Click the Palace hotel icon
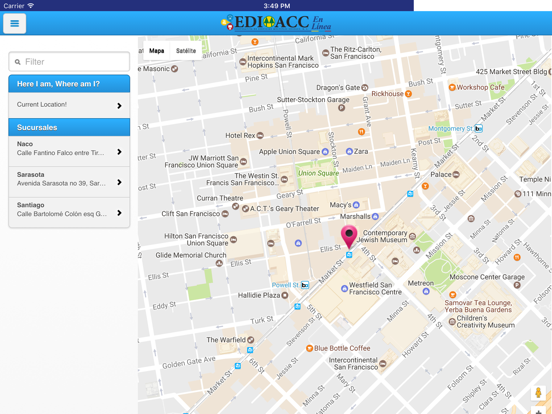The height and width of the screenshot is (414, 552). coord(456,174)
